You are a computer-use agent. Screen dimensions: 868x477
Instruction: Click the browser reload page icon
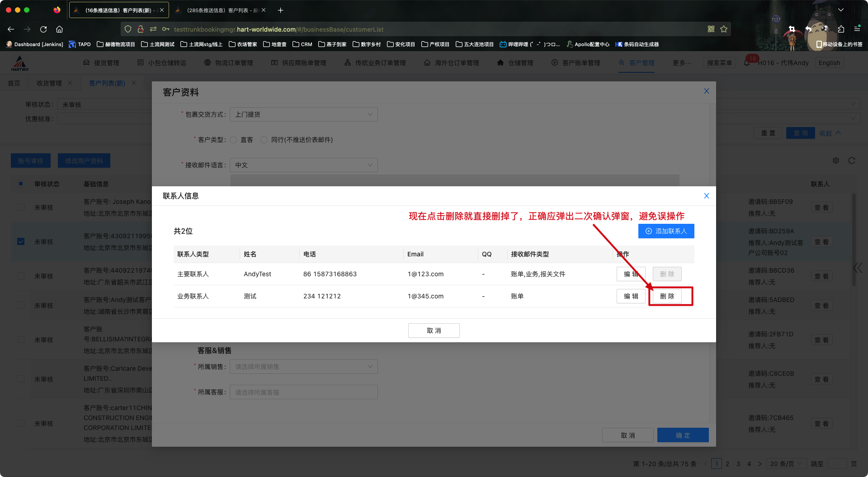click(x=43, y=29)
